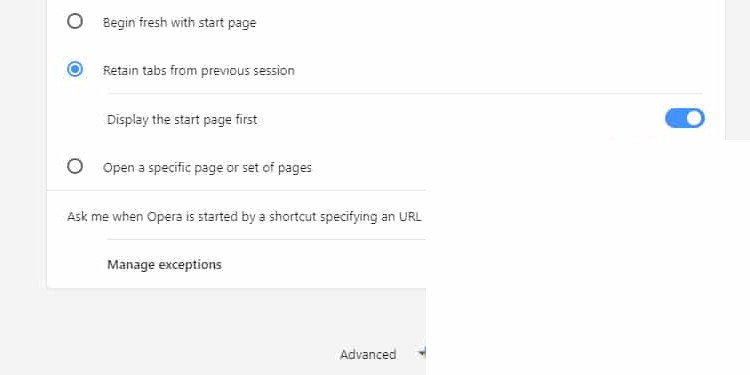Click "Open a specific page or set of pages" text
This screenshot has width=750, height=375.
207,168
